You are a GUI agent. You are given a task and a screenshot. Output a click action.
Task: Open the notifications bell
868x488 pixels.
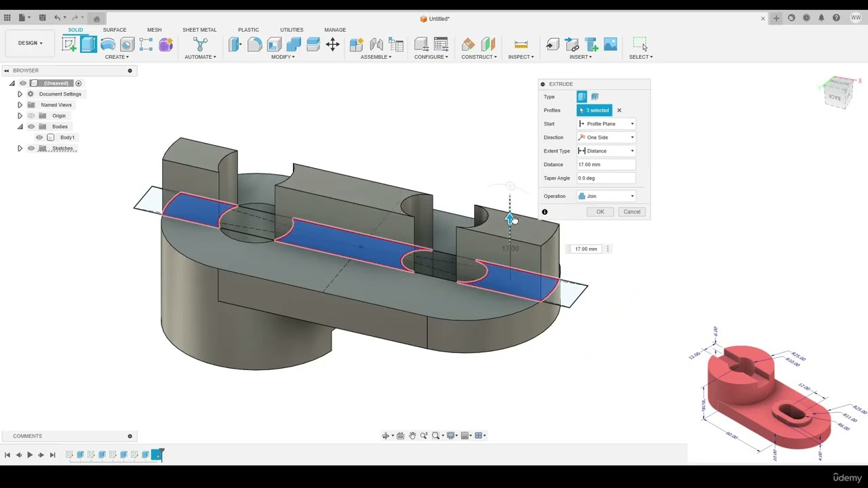click(821, 18)
